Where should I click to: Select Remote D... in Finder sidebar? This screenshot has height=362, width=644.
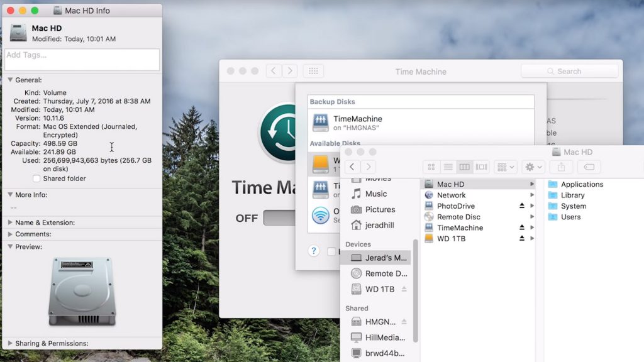(376, 273)
